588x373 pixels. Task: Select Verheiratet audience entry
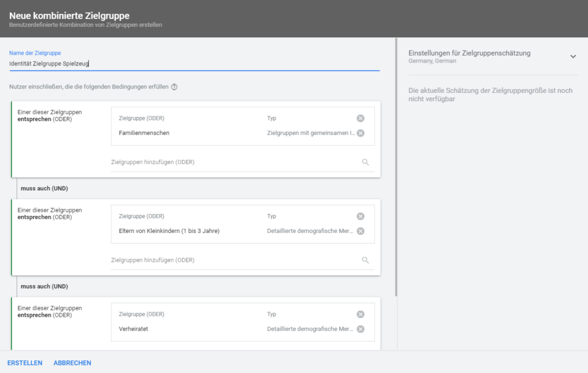coord(133,329)
